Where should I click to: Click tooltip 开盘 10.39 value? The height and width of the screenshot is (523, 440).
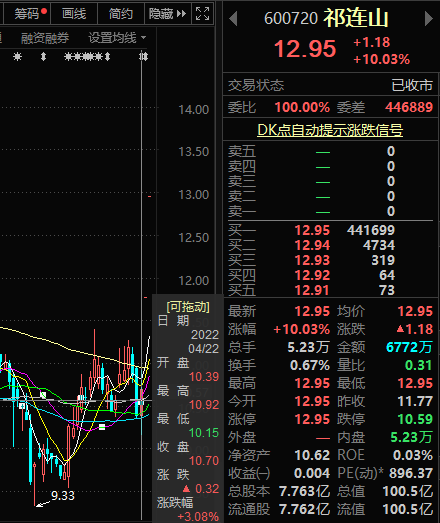click(204, 377)
